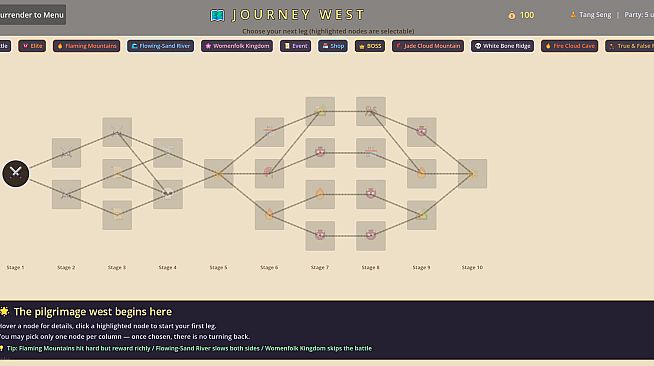Choose the upper battle node in Stage 2
This screenshot has width=654, height=366.
(66, 153)
